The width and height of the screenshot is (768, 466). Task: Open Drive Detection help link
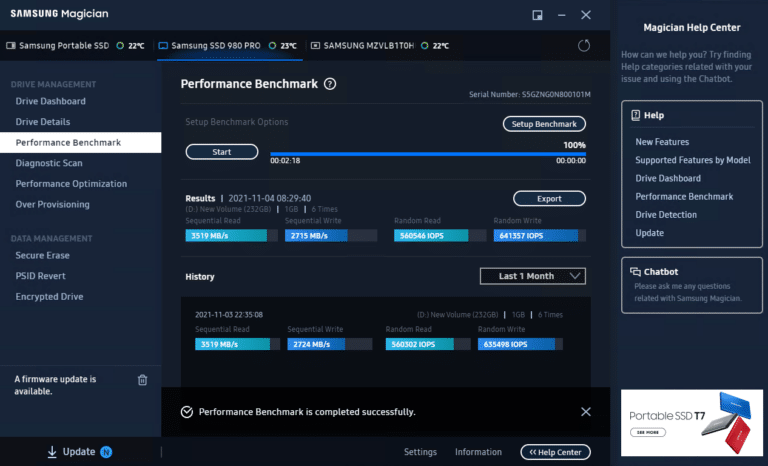(666, 215)
